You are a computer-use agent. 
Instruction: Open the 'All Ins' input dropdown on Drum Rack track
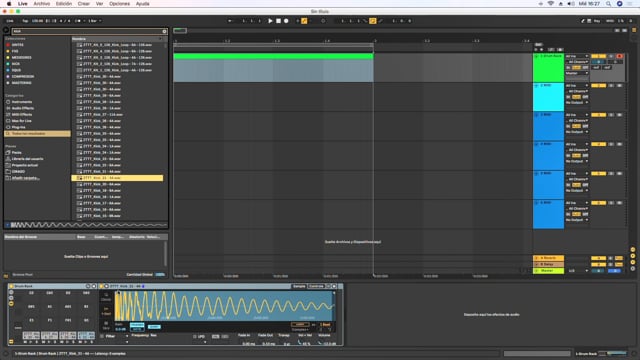click(x=577, y=56)
